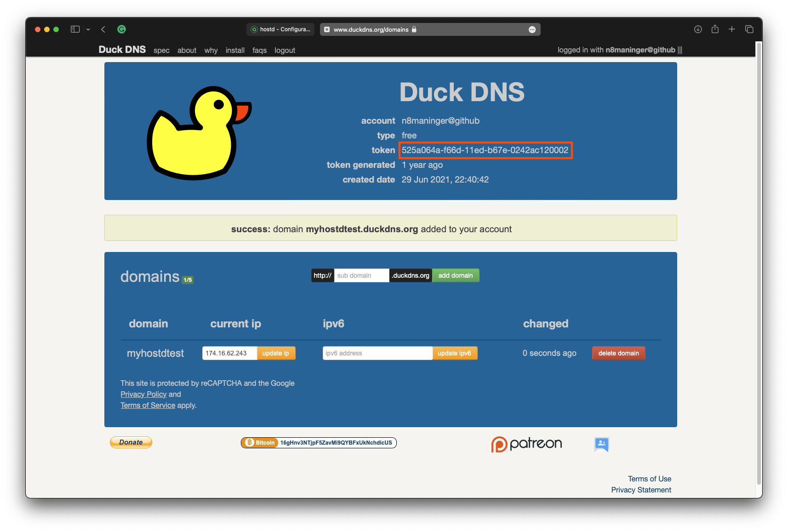Click the Patreon logo

[x=526, y=444]
